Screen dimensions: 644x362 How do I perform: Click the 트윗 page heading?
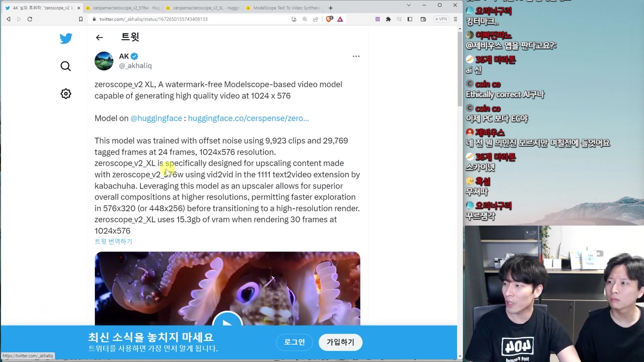(x=130, y=37)
